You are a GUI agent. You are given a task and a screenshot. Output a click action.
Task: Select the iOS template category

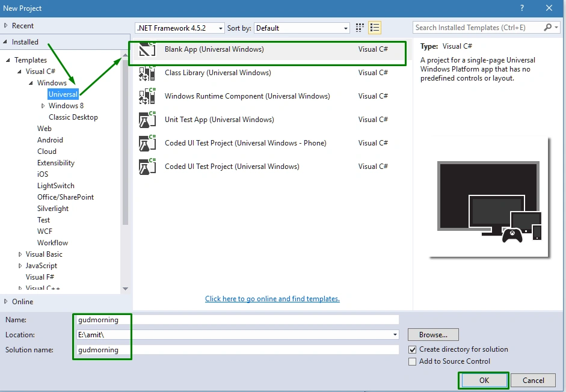[x=43, y=174]
